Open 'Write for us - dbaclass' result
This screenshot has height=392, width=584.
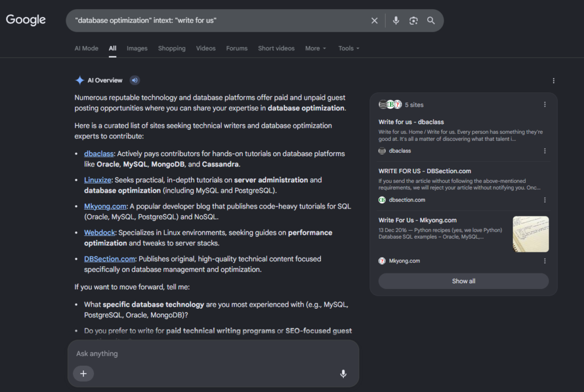(411, 122)
